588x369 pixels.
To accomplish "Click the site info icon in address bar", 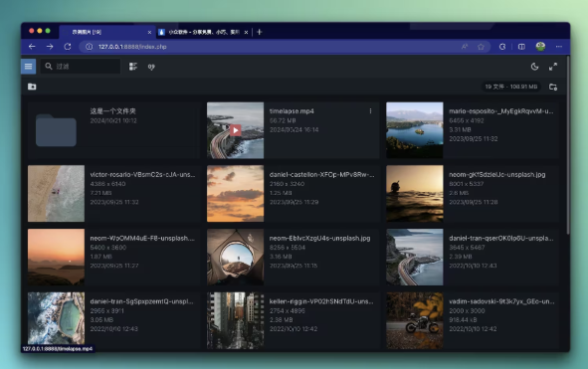I will pos(89,47).
